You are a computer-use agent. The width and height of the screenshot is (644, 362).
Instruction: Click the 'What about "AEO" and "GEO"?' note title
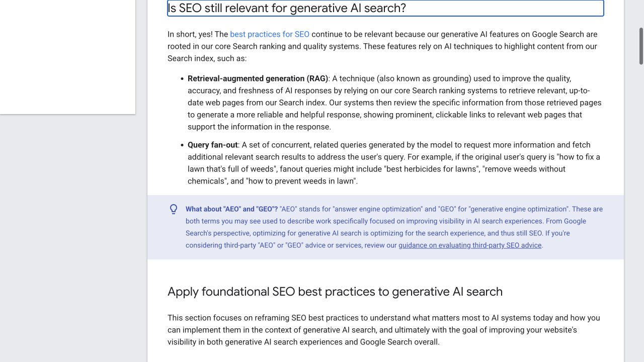(231, 209)
